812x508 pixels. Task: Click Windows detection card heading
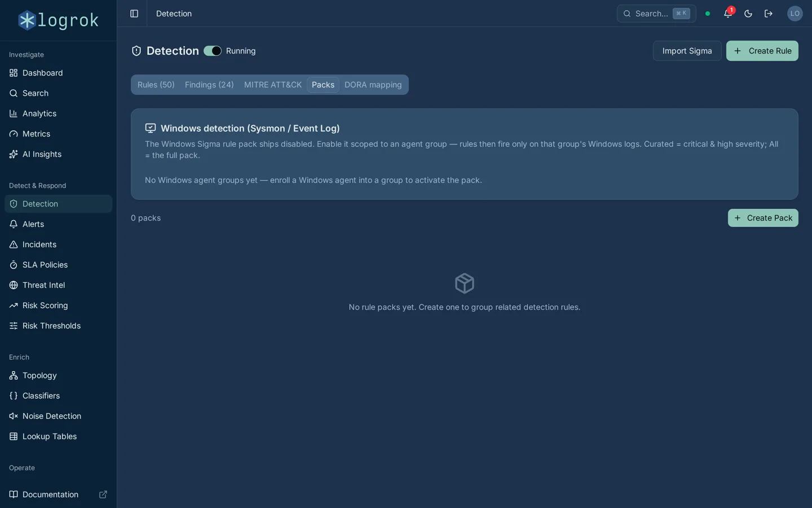[250, 128]
